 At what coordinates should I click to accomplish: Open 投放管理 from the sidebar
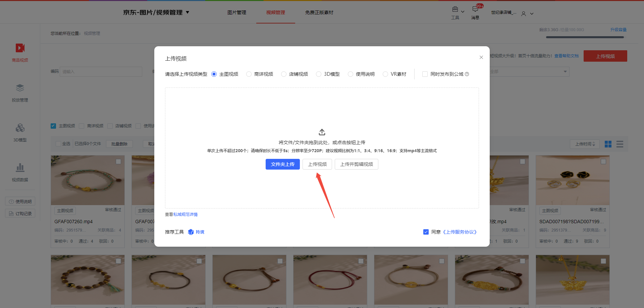coord(20,88)
